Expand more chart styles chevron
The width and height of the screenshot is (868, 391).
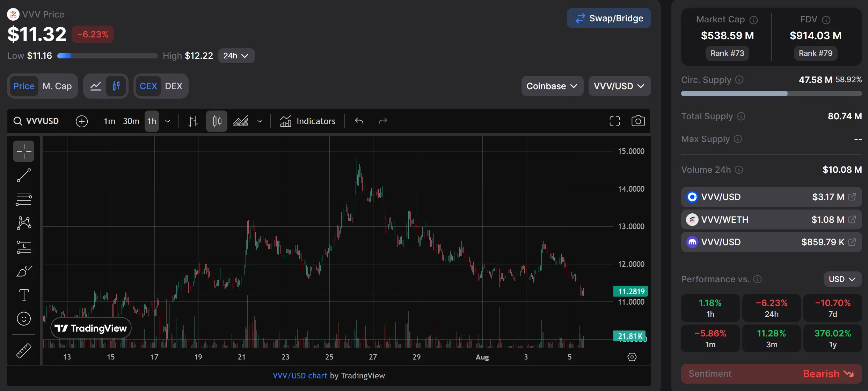click(260, 121)
